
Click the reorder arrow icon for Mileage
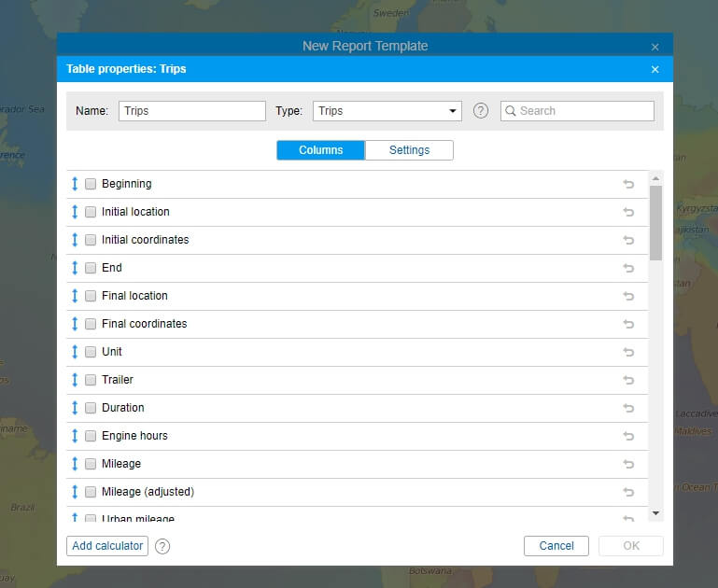click(x=75, y=464)
